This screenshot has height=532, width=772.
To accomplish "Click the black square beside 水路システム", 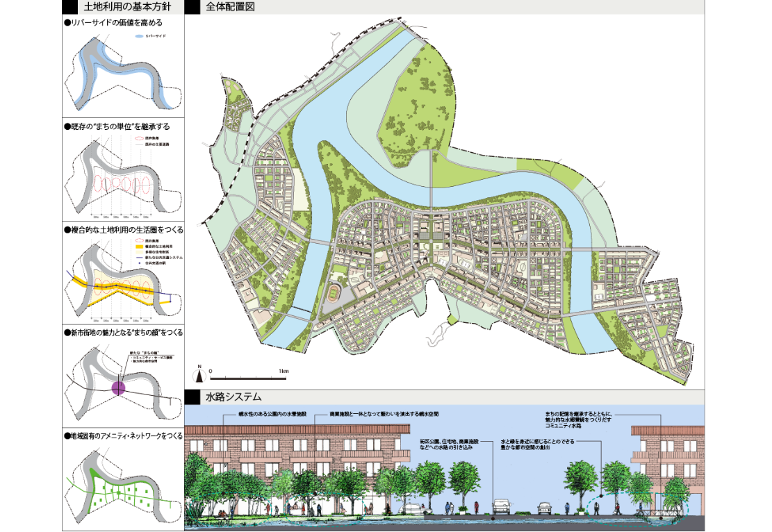I will tap(192, 398).
